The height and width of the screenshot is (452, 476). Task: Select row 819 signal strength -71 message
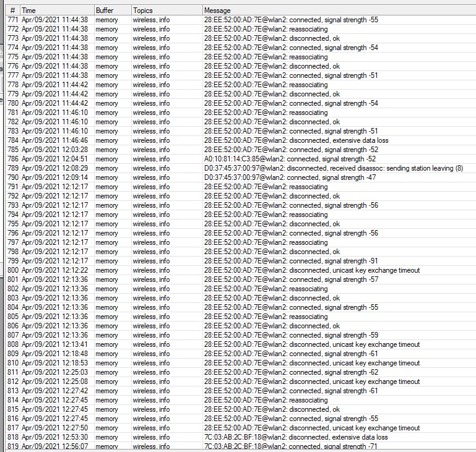(x=290, y=446)
